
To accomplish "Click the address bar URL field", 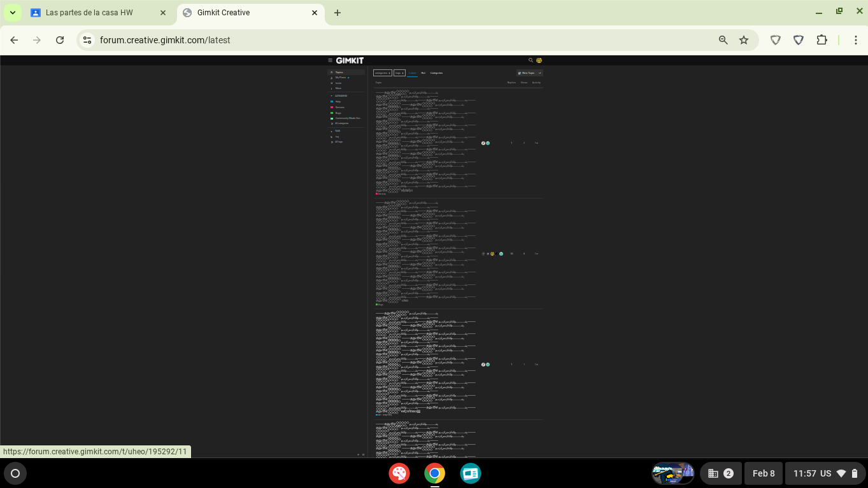I will point(382,40).
